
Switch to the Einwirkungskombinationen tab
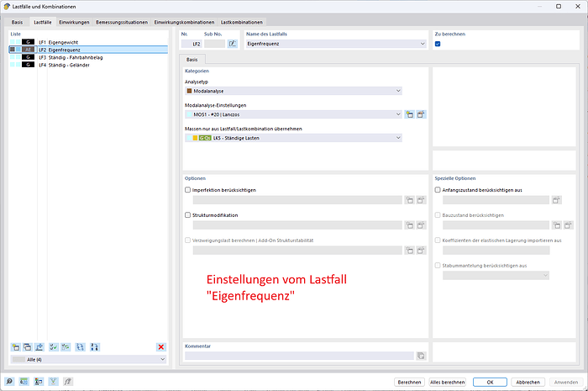point(184,22)
